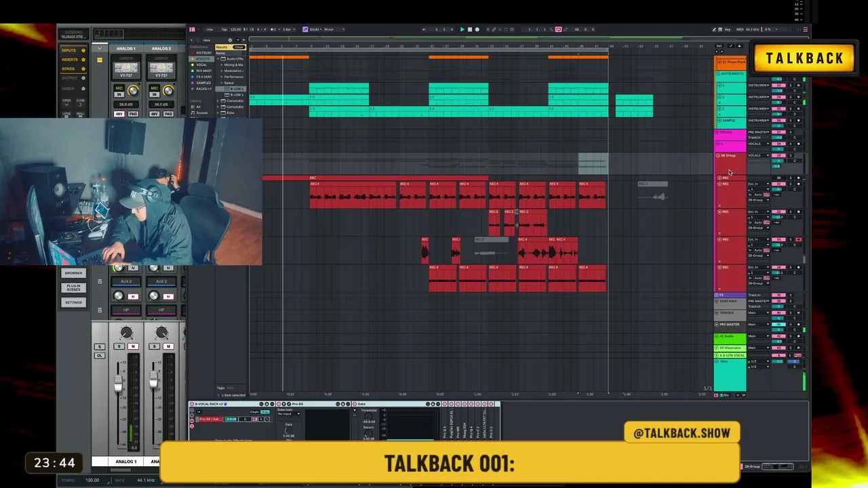Image resolution: width=868 pixels, height=488 pixels.
Task: Click the VOCALS group track header
Action: [x=731, y=136]
